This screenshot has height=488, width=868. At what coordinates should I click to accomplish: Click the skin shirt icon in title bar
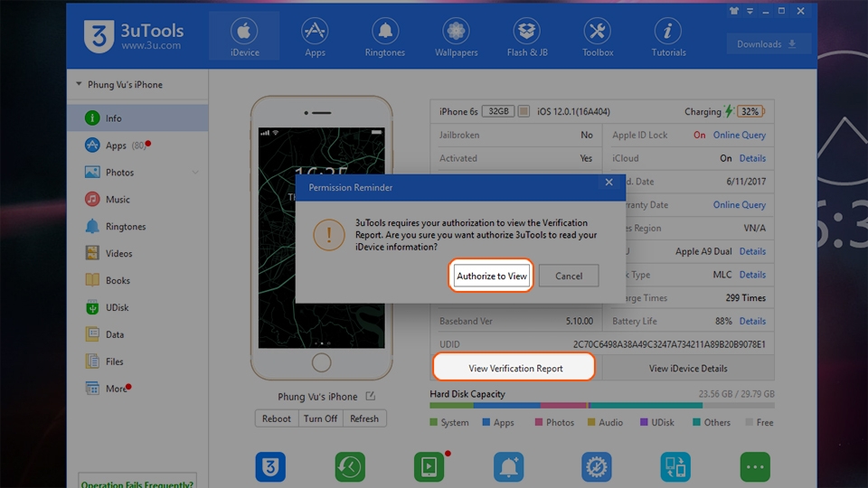[x=734, y=11]
